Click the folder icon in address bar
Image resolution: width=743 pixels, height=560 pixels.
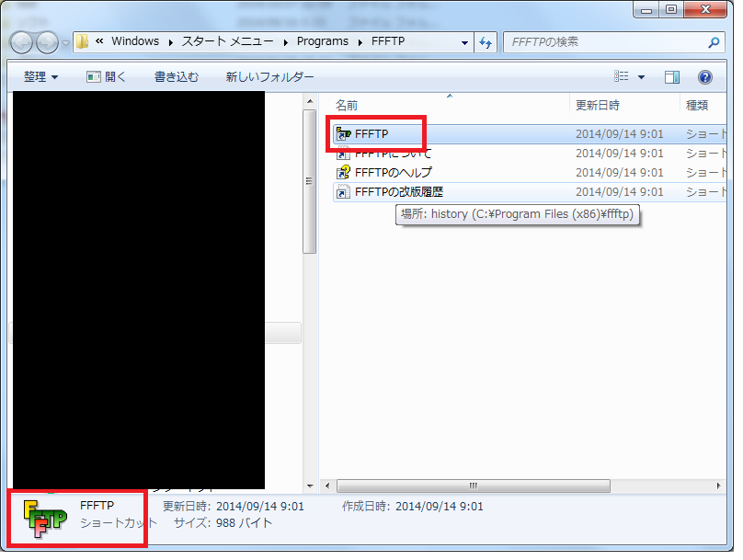pos(83,41)
